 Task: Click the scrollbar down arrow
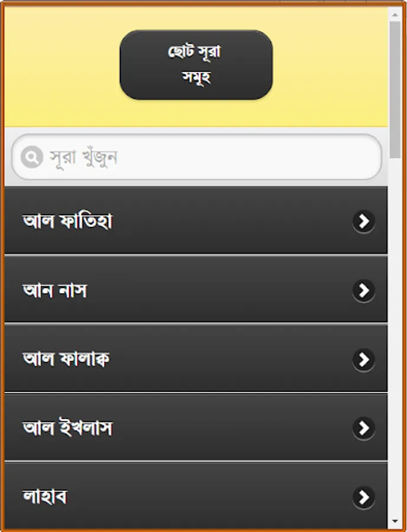point(395,520)
